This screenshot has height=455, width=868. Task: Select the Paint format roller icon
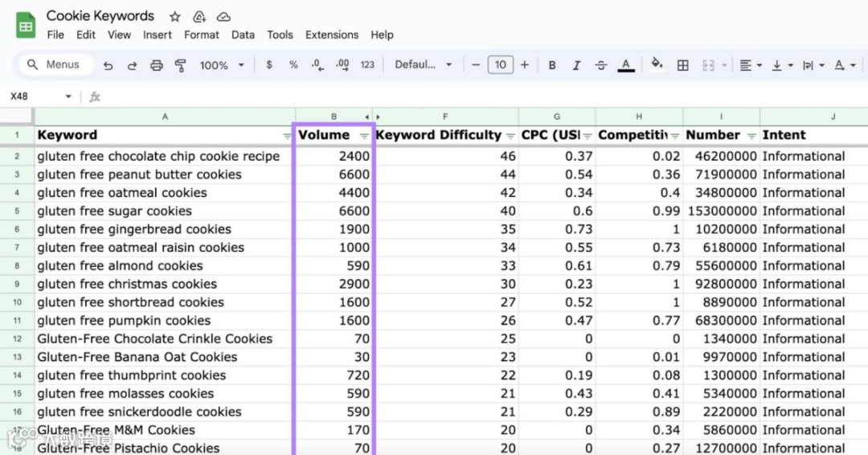(181, 65)
